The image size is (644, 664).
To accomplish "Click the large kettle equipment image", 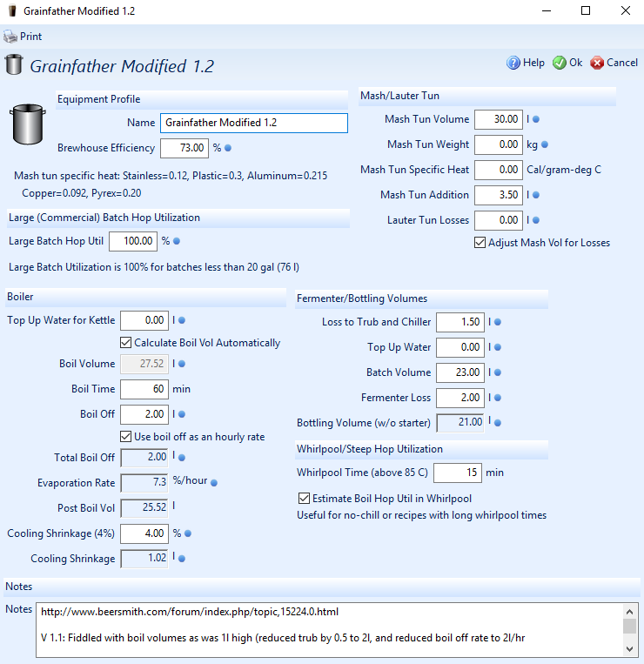I will tap(28, 124).
